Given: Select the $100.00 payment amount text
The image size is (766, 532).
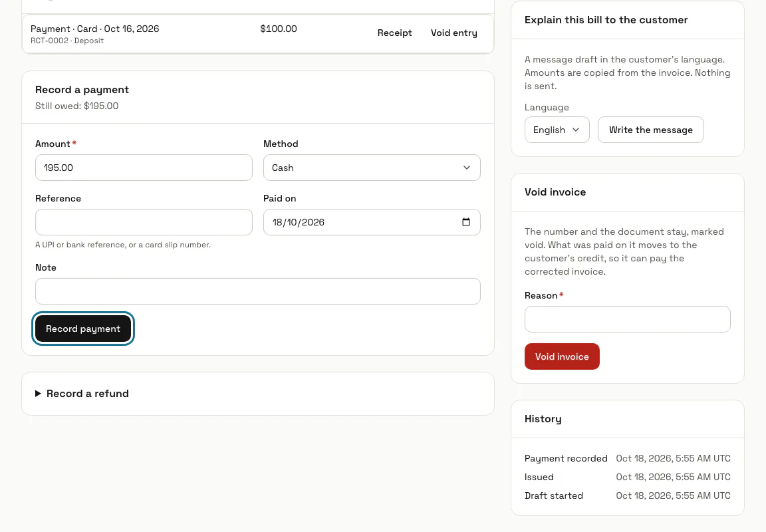Looking at the screenshot, I should pos(279,29).
